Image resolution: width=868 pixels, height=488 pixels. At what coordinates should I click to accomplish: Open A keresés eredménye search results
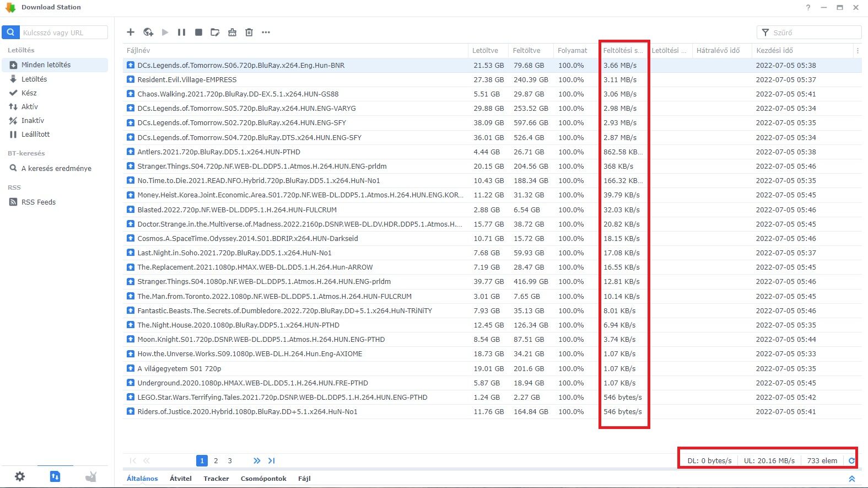(55, 168)
